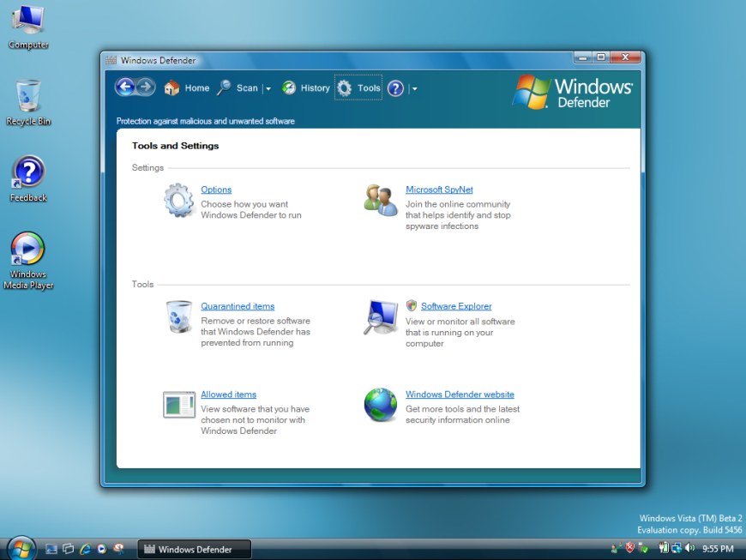The image size is (746, 560).
Task: Click the Microsoft SpyNet people icon
Action: pos(381,201)
